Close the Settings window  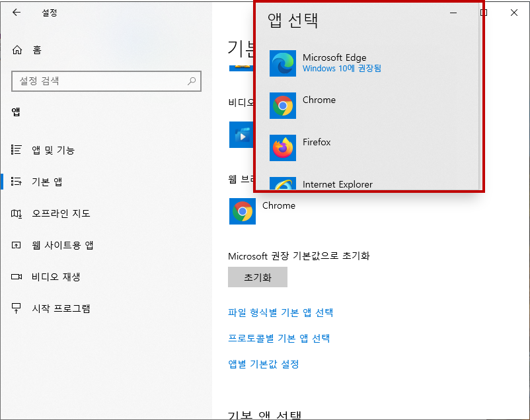[x=513, y=13]
